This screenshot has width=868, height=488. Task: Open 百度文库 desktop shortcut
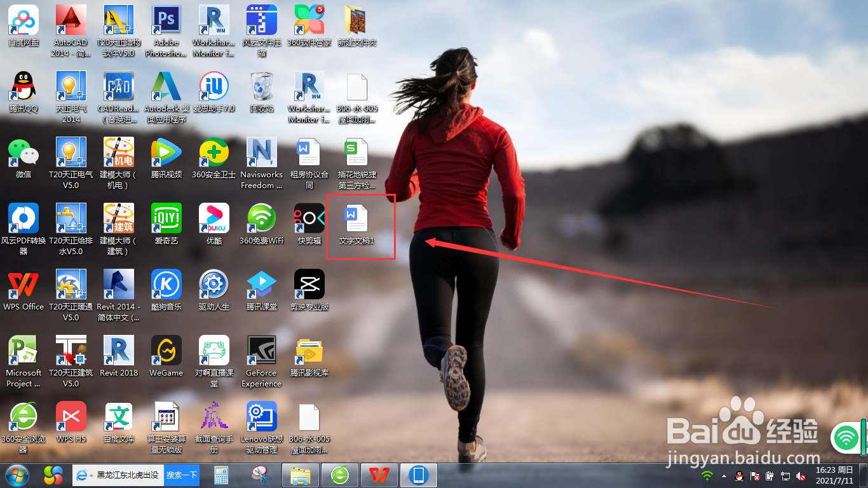tap(119, 423)
